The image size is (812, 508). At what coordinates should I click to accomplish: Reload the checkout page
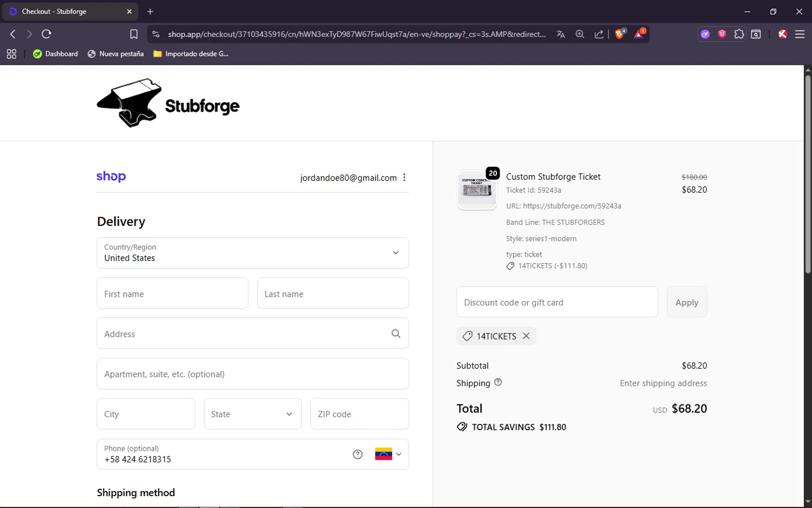(x=47, y=34)
